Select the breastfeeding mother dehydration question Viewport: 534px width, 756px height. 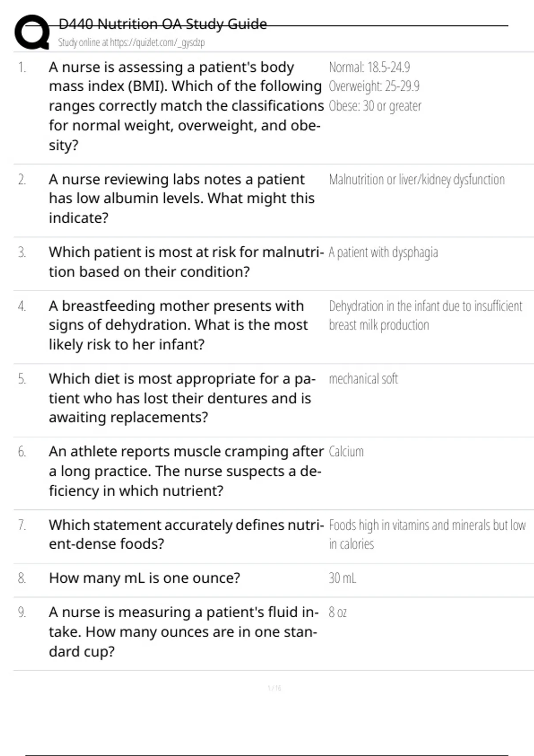(x=178, y=325)
